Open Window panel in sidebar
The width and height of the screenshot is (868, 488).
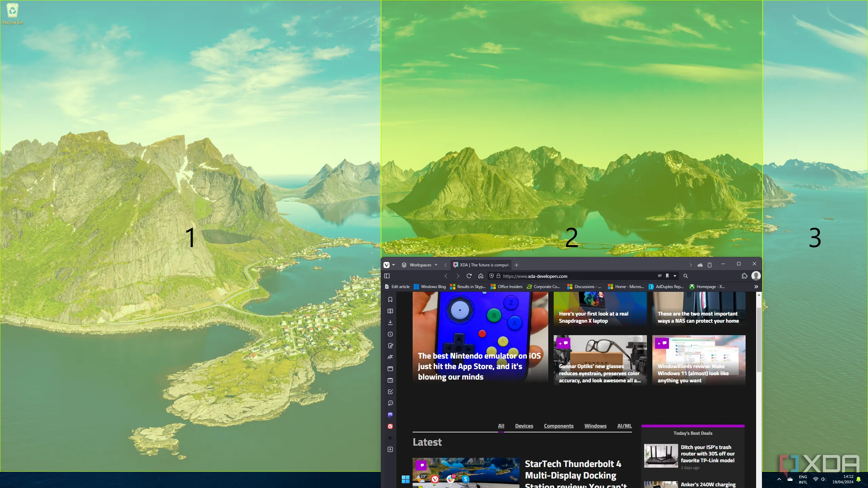tap(390, 369)
